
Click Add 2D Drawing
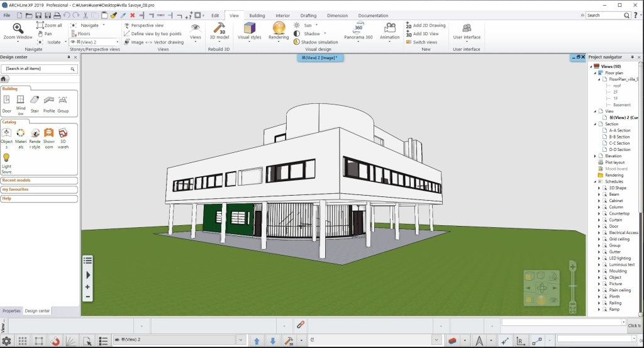click(x=426, y=25)
